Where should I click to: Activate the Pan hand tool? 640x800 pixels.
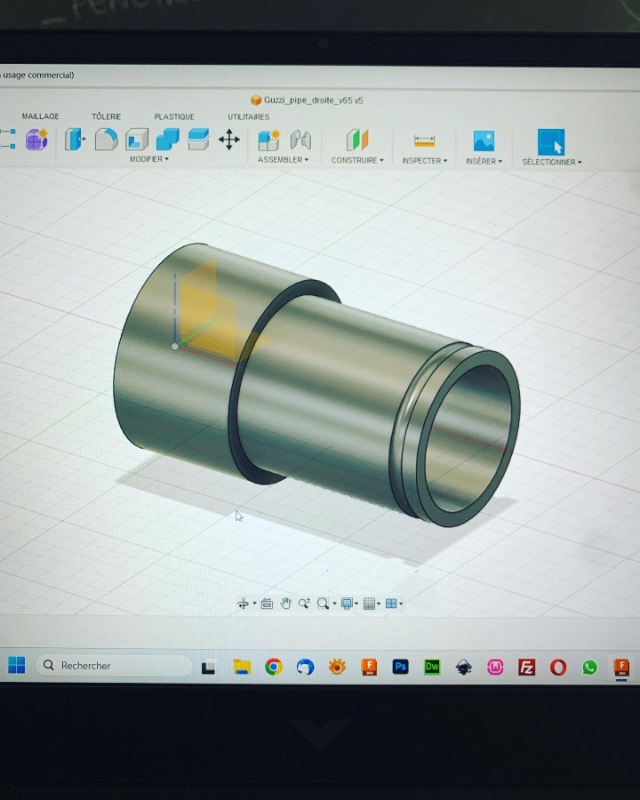285,604
